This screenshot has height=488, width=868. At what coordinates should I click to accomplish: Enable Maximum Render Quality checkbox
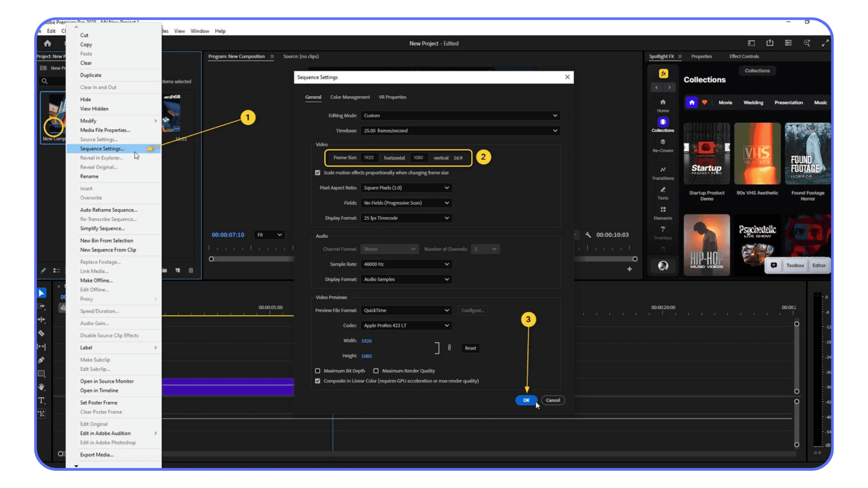tap(376, 371)
